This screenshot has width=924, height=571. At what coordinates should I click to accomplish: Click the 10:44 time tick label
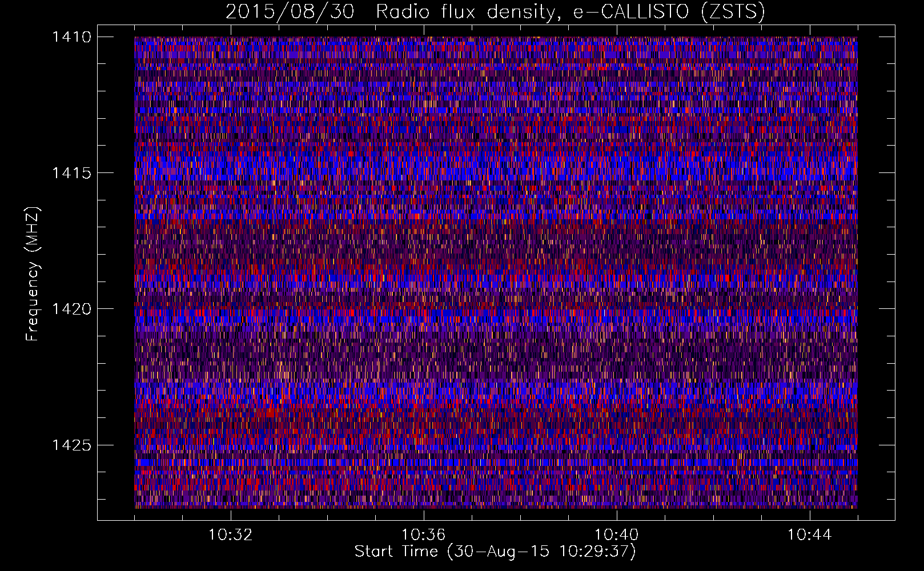point(810,535)
